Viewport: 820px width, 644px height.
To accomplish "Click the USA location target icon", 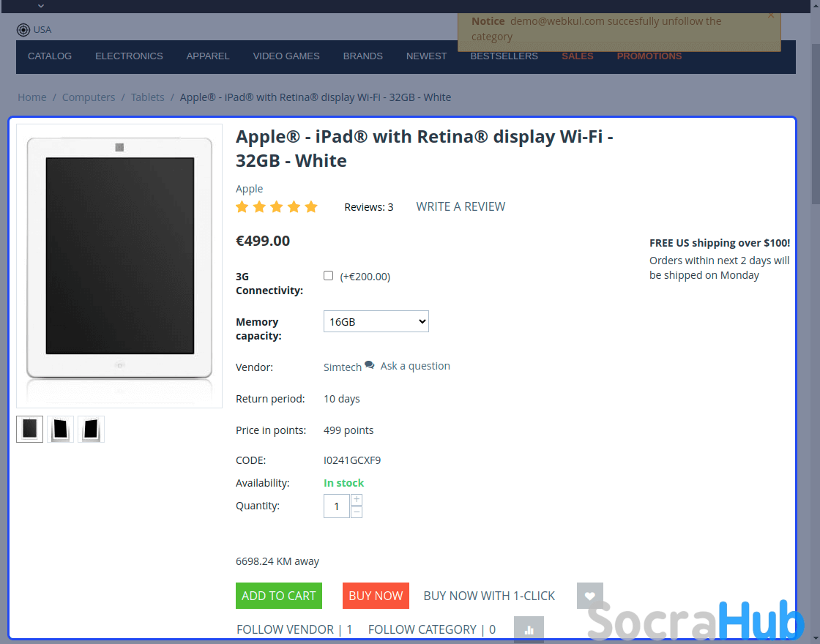I will (x=23, y=30).
